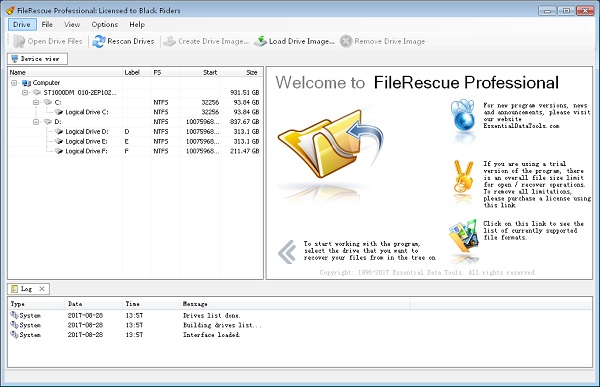Collapse the ST1000DM disk node

tap(25, 93)
